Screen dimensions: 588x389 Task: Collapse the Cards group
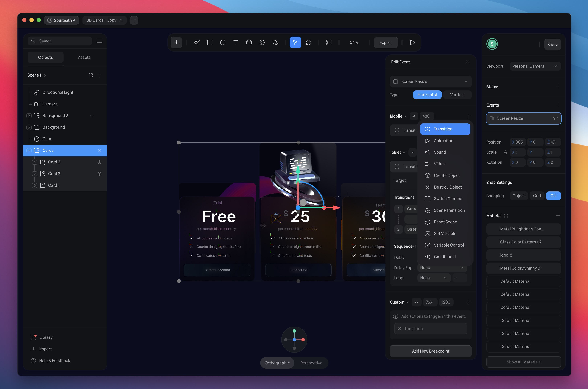[x=29, y=150]
